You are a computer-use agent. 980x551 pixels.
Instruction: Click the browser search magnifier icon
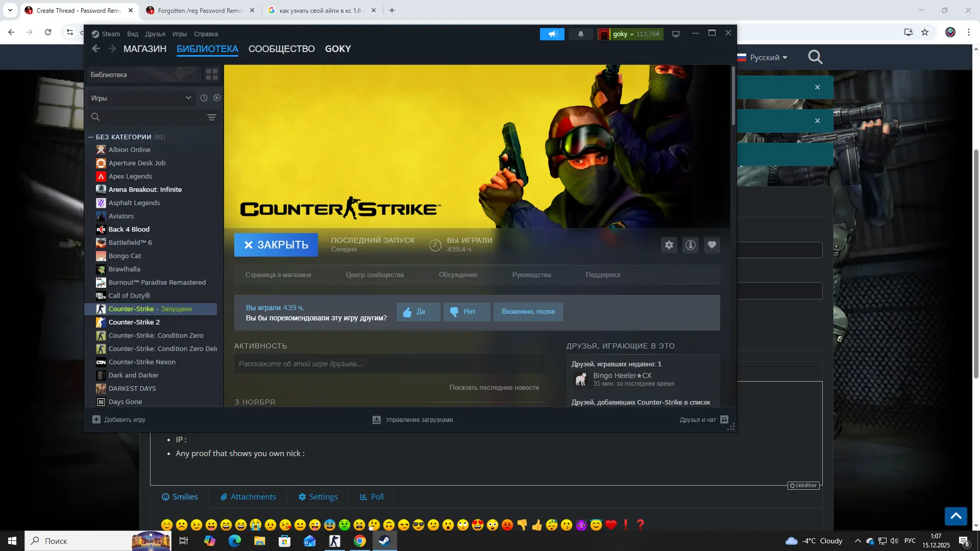(x=815, y=57)
